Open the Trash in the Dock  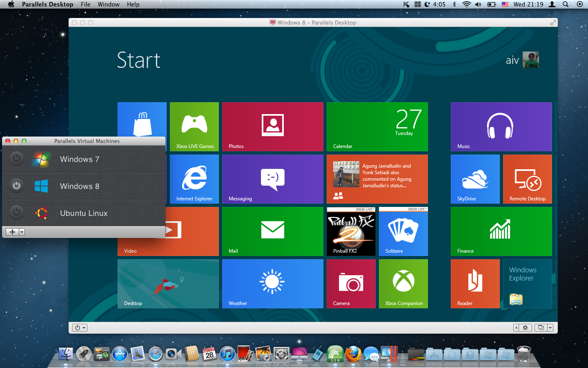[x=524, y=354]
